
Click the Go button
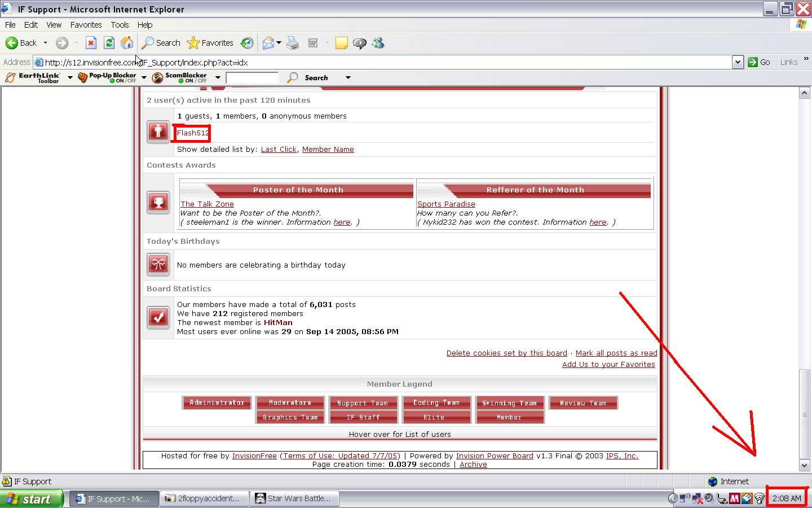pyautogui.click(x=760, y=62)
